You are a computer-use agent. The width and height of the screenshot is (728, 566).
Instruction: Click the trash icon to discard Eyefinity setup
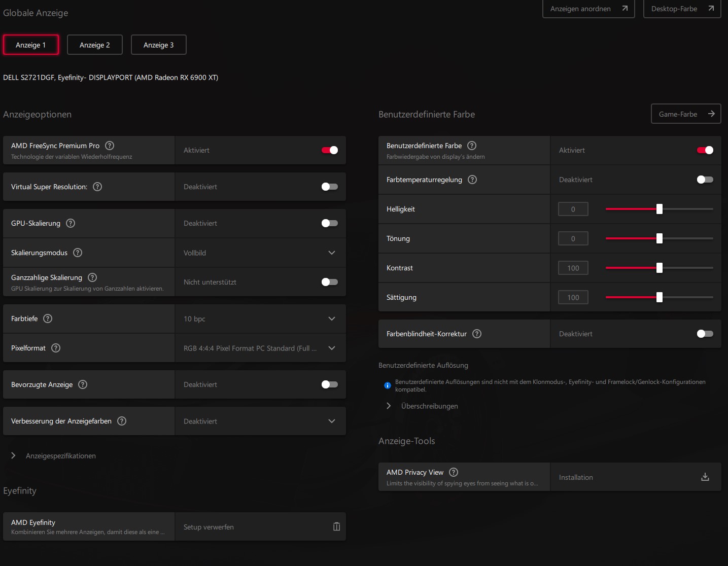[336, 526]
